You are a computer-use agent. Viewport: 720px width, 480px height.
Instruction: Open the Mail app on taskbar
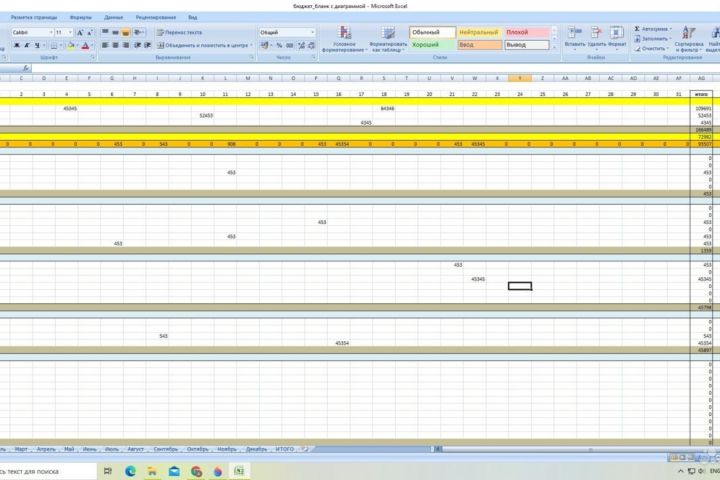pyautogui.click(x=174, y=471)
